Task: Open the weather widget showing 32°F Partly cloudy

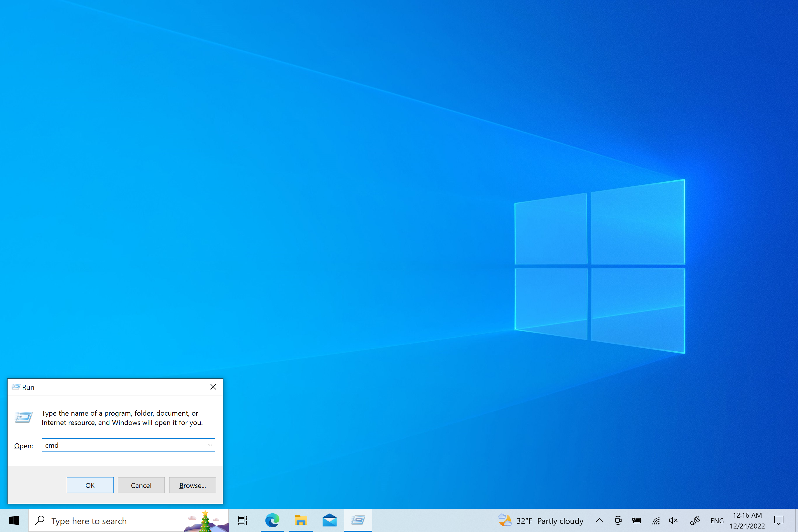Action: click(540, 520)
